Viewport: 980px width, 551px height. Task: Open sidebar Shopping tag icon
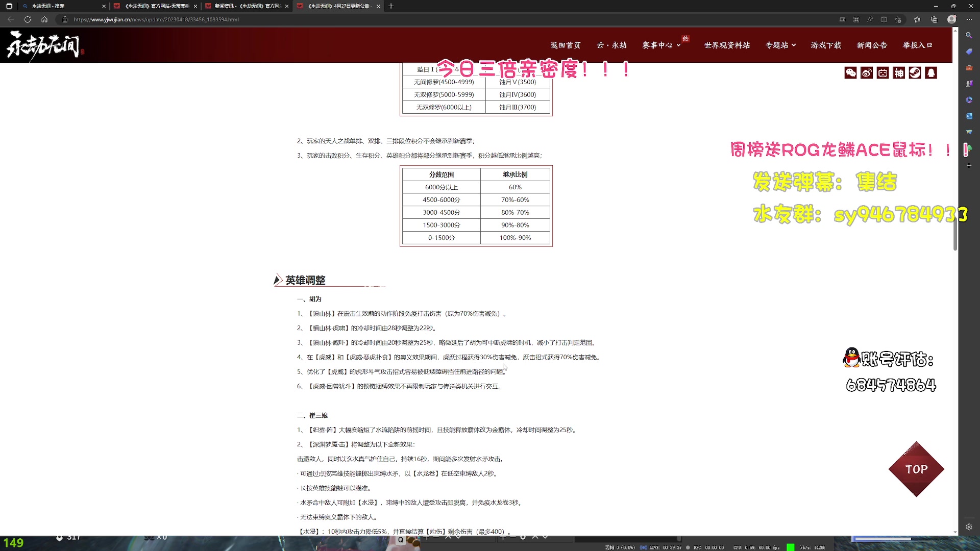(969, 52)
